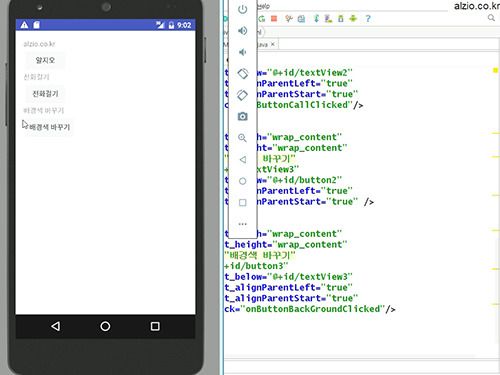Image resolution: width=500 pixels, height=375 pixels.
Task: Tap the battery icon in phone status bar
Action: (x=171, y=25)
